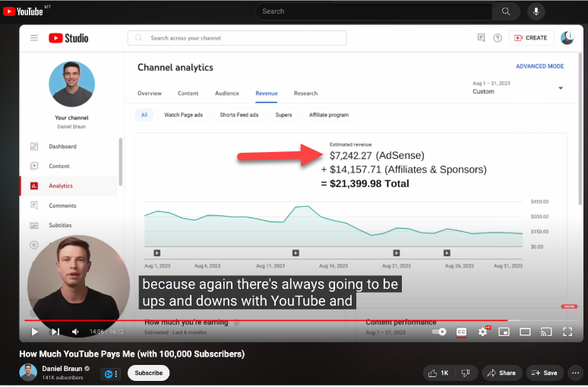Click the Studio sidebar scrollbar
This screenshot has height=387, width=588.
[x=120, y=162]
